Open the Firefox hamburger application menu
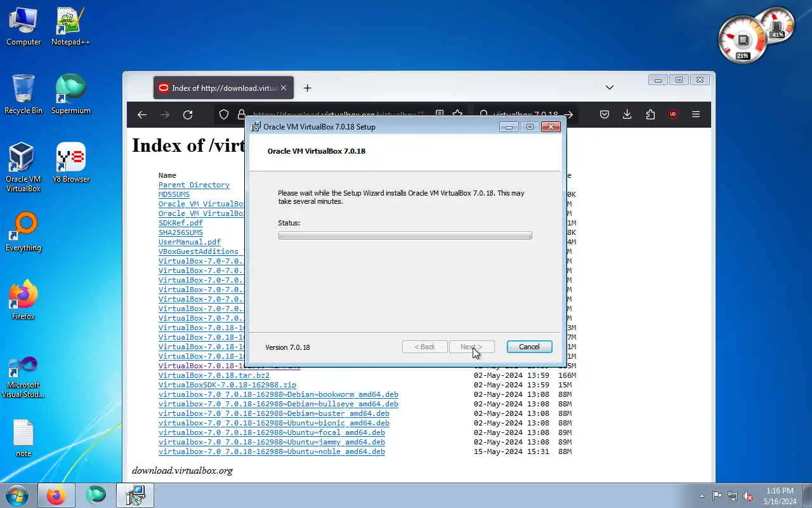The height and width of the screenshot is (508, 812). [696, 114]
